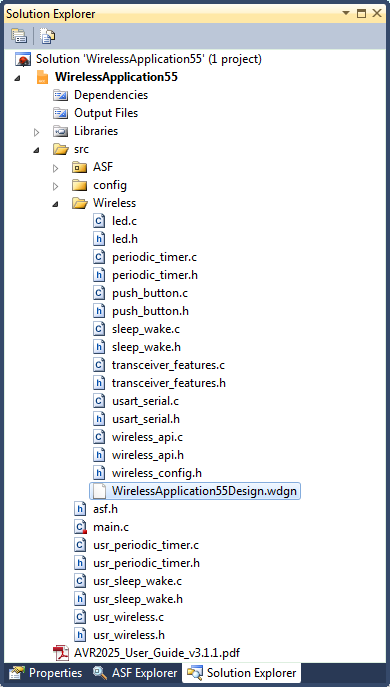The width and height of the screenshot is (390, 687).
Task: Click the Properties toolbar icon at top
Action: coord(19,35)
